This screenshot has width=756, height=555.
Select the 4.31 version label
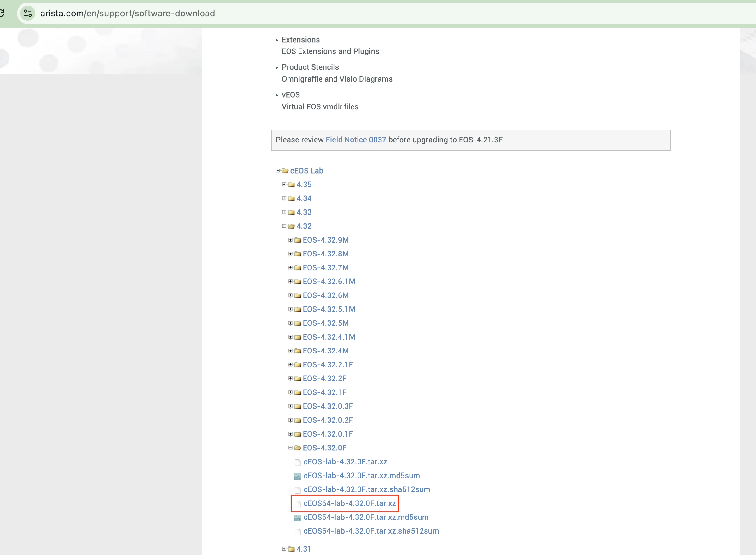point(304,549)
